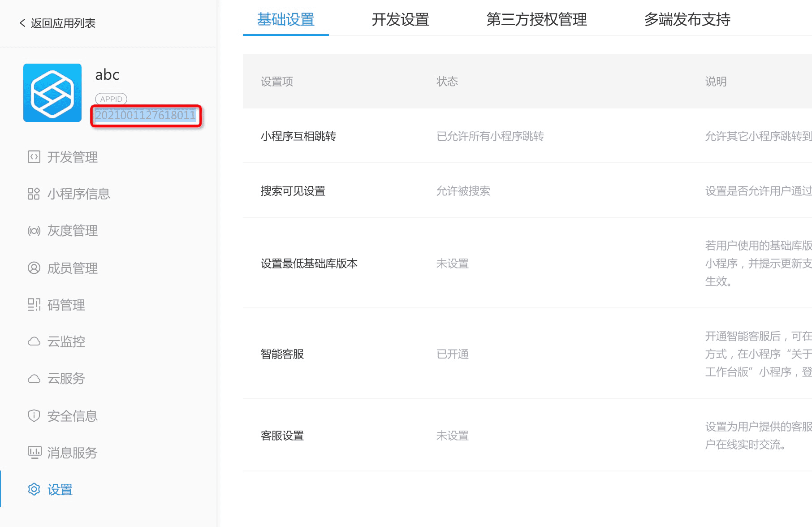Click the abc app logo thumbnail
The height and width of the screenshot is (527, 812).
(52, 93)
